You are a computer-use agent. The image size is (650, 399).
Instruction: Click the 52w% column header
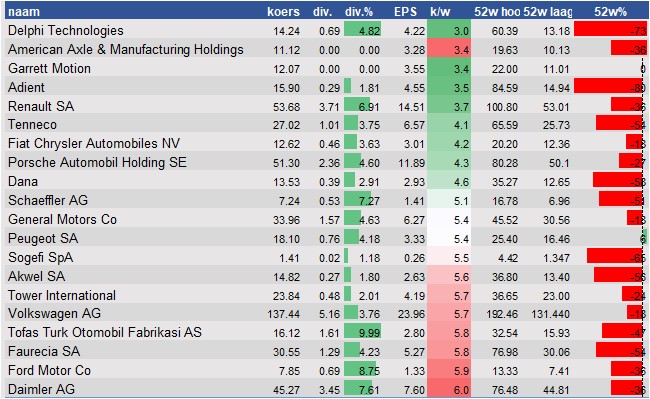point(610,12)
